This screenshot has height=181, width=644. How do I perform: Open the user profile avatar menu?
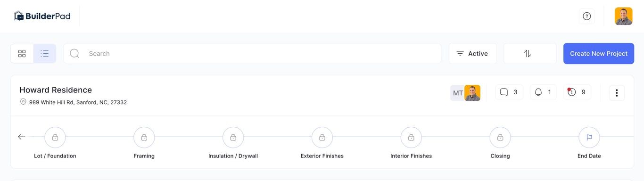click(x=624, y=16)
